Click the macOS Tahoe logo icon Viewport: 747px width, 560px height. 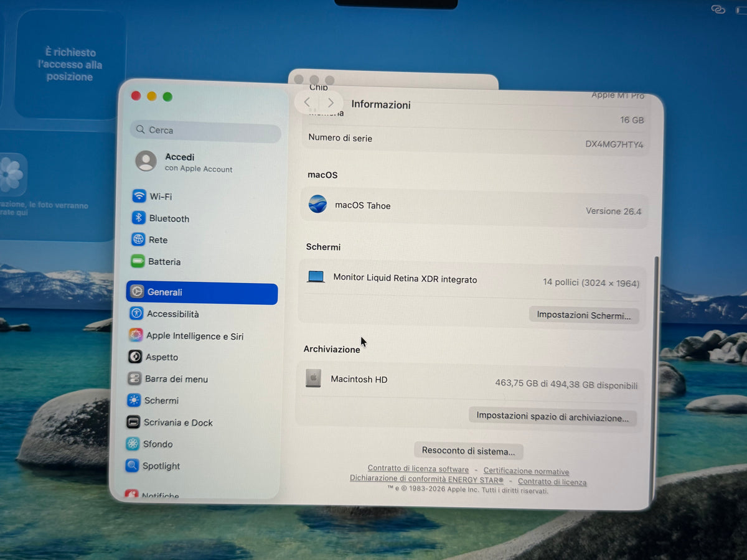[x=318, y=204]
